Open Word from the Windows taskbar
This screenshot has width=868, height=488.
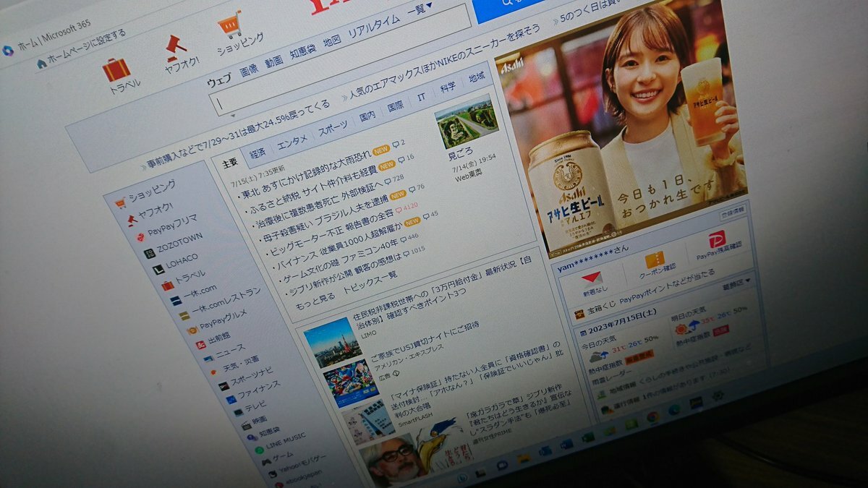(x=566, y=445)
